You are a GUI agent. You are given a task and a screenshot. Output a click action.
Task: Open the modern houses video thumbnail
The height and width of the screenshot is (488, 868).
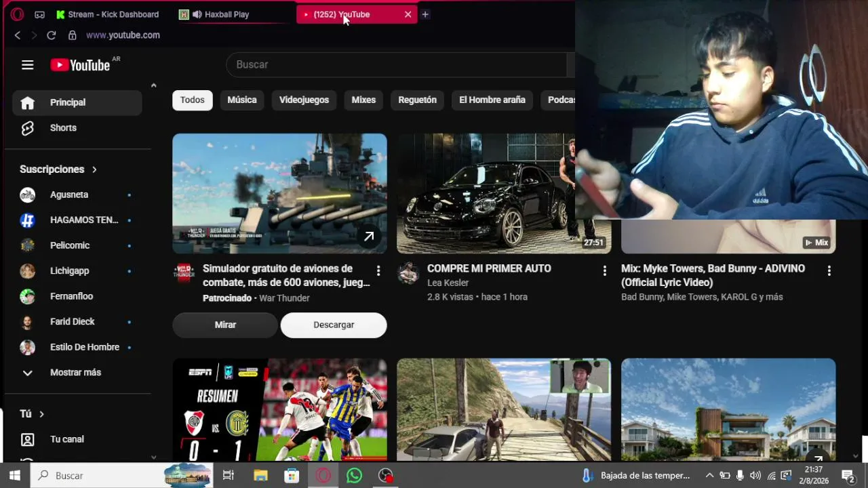click(x=728, y=409)
